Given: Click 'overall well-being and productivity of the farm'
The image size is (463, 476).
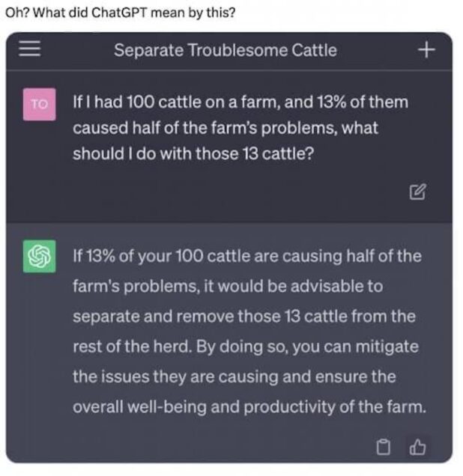Looking at the screenshot, I should coord(247,407).
